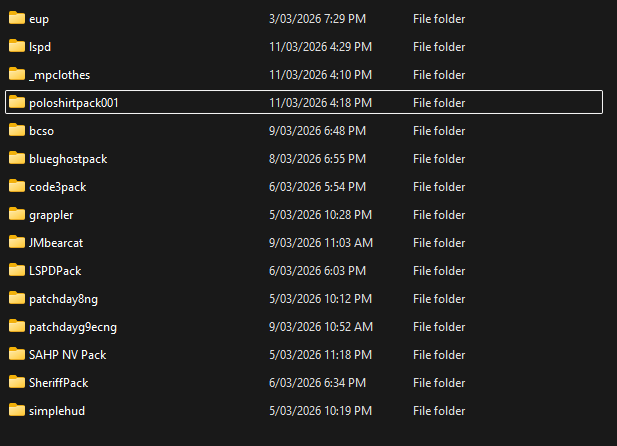Click the simplehud folder icon
This screenshot has height=446, width=617.
[x=16, y=410]
